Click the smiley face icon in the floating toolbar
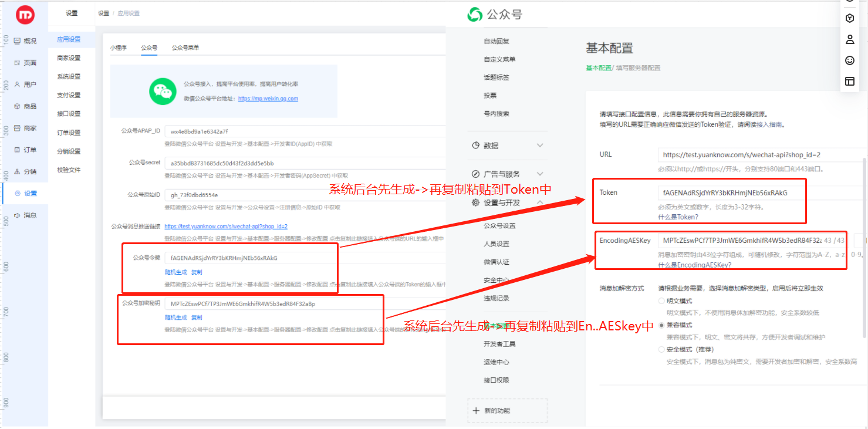Screen dimensions: 868x429 pyautogui.click(x=849, y=60)
